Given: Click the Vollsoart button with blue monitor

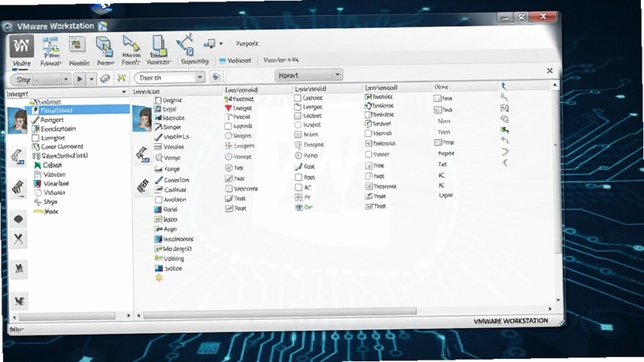Looking at the screenshot, I should [x=235, y=60].
